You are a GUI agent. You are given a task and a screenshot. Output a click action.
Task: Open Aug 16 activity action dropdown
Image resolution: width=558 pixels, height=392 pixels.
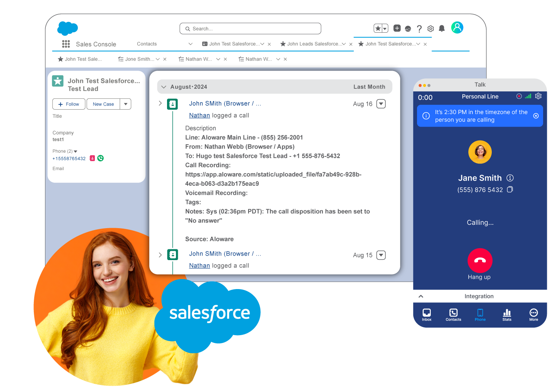(x=381, y=104)
